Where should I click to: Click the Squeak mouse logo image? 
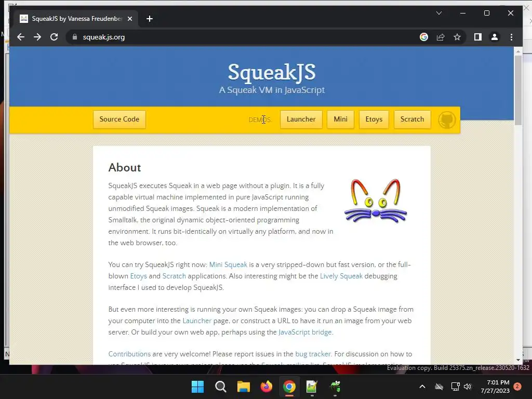pos(376,201)
